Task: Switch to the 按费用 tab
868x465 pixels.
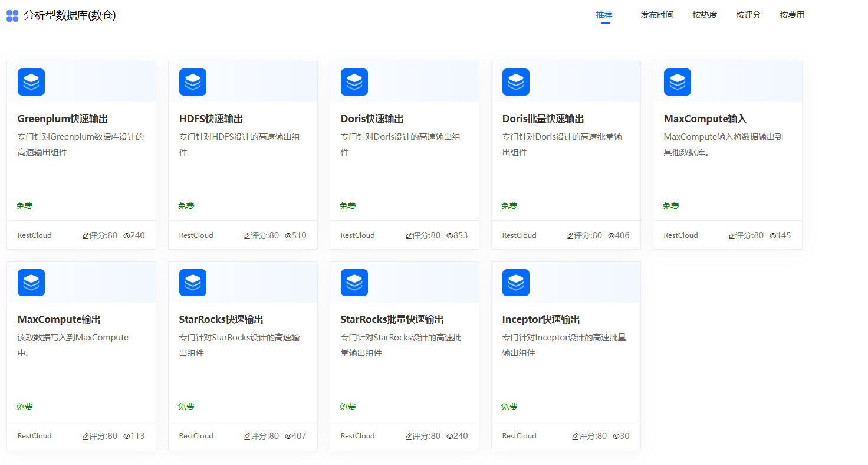Action: point(792,15)
